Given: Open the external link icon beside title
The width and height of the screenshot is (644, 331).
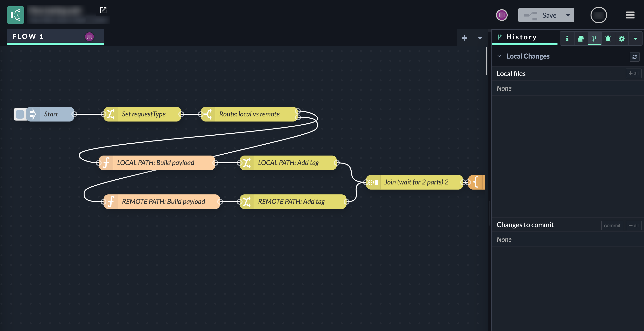Looking at the screenshot, I should (103, 10).
